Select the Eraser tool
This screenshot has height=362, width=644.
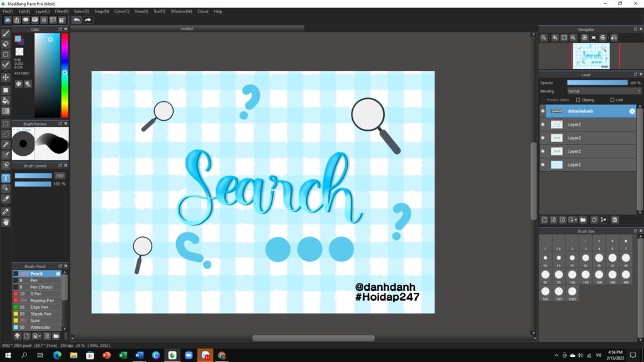click(6, 44)
